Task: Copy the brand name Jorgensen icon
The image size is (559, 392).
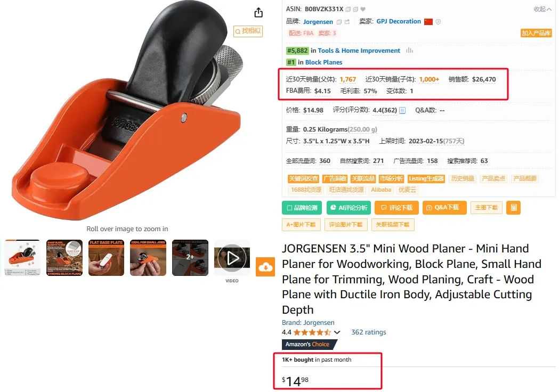Action: pyautogui.click(x=339, y=22)
